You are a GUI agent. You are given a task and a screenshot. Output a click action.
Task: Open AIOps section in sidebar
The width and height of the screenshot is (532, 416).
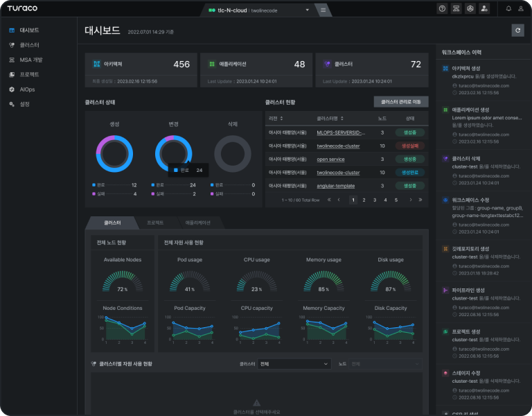[27, 89]
